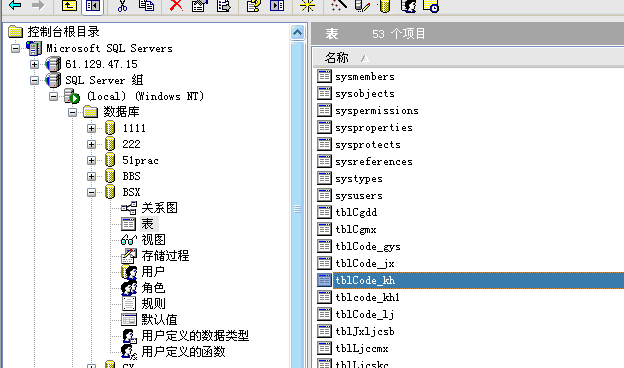Select the sysusers table row
Image resolution: width=624 pixels, height=368 pixels.
[x=359, y=196]
